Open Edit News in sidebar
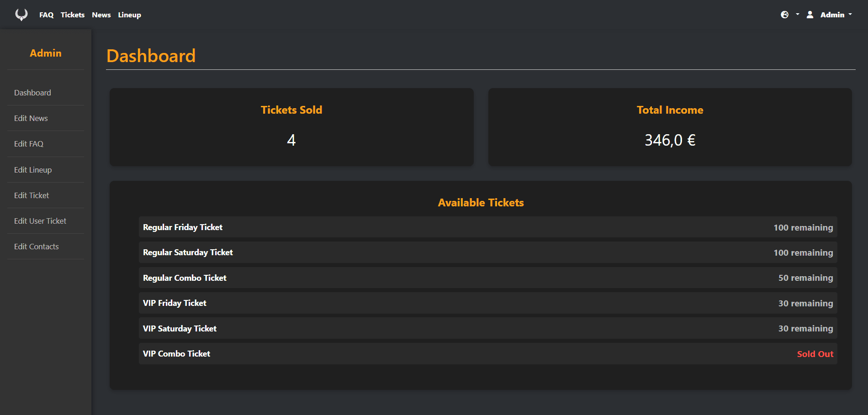The height and width of the screenshot is (415, 868). [31, 118]
